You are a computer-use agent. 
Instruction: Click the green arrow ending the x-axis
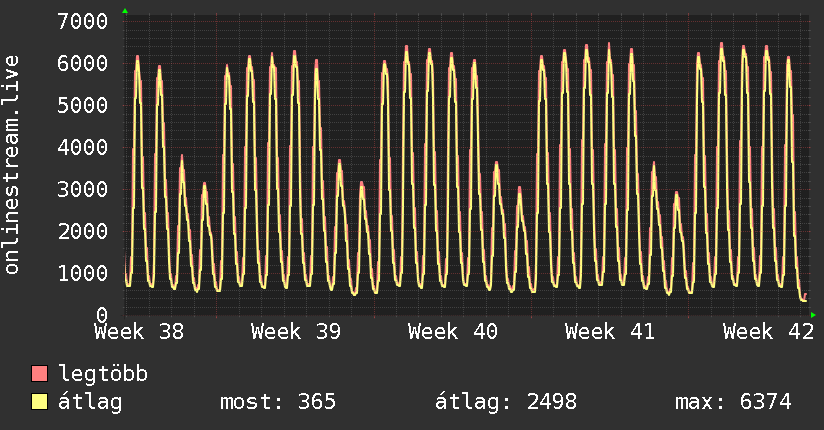pos(813,315)
